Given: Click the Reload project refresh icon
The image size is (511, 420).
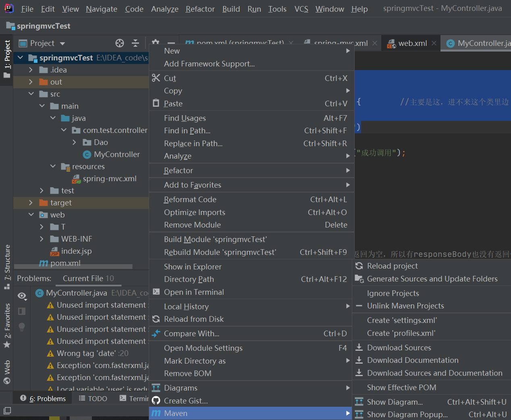Looking at the screenshot, I should click(x=359, y=266).
